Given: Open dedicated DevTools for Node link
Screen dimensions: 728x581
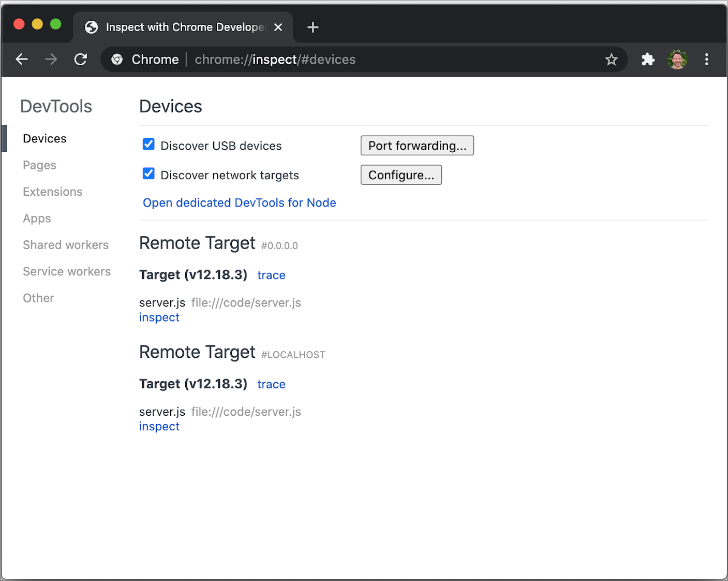Looking at the screenshot, I should [239, 203].
